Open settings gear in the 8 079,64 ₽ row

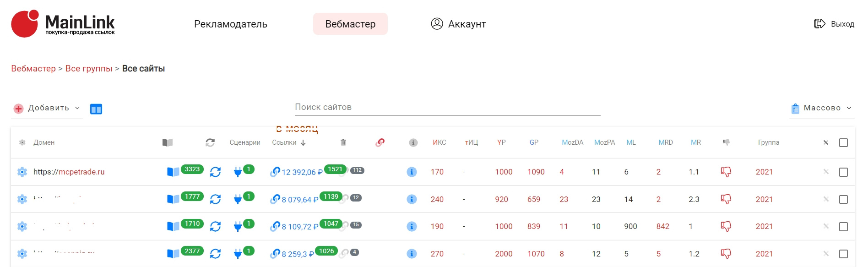[22, 199]
